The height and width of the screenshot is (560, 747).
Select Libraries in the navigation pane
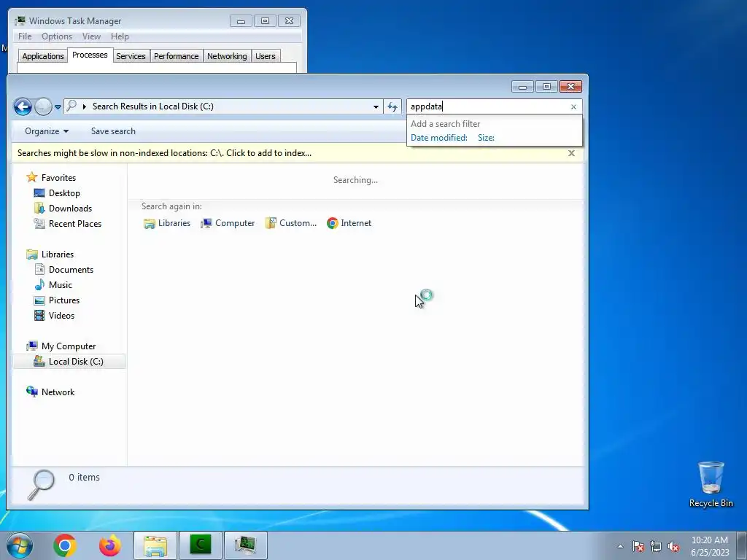pyautogui.click(x=50, y=254)
